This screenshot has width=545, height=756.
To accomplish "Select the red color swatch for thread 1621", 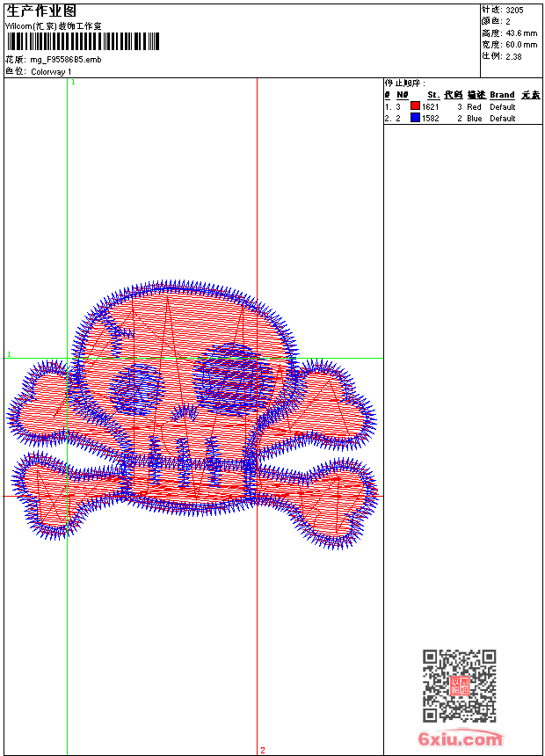I will pyautogui.click(x=415, y=106).
